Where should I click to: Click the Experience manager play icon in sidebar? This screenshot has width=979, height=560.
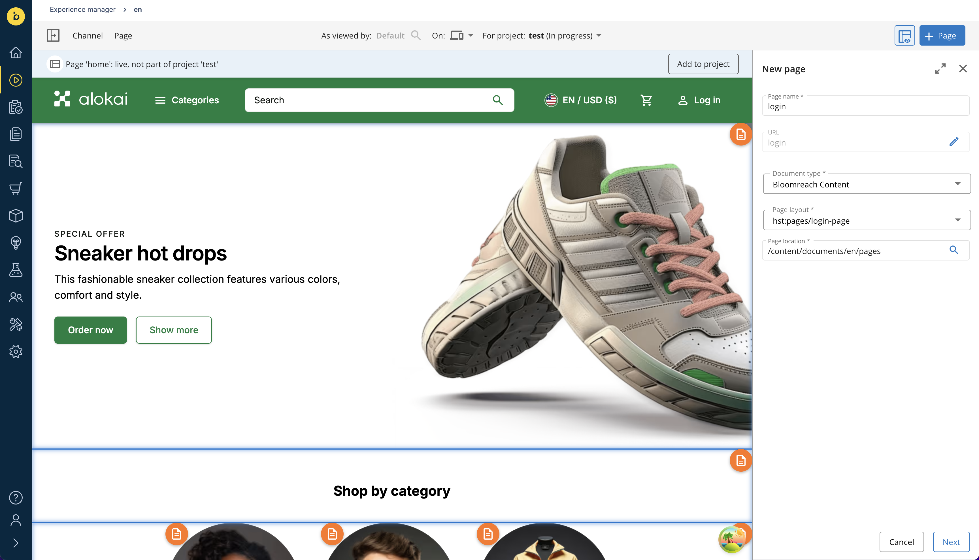(x=16, y=80)
